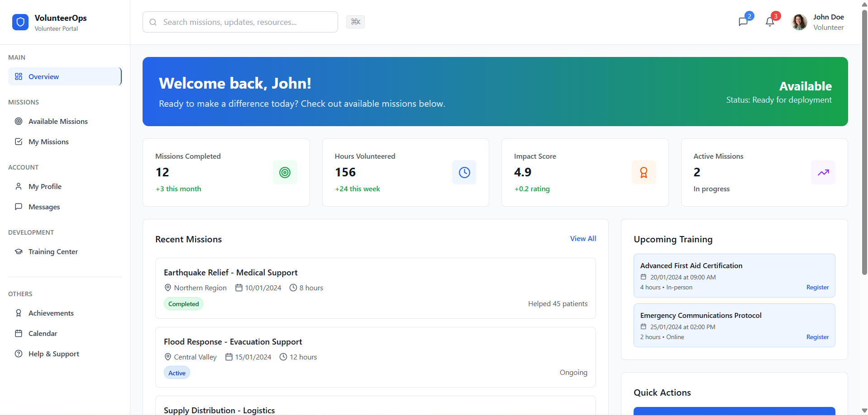Click the Central Valley location pin icon
Viewport: 868px width, 416px height.
coord(168,357)
